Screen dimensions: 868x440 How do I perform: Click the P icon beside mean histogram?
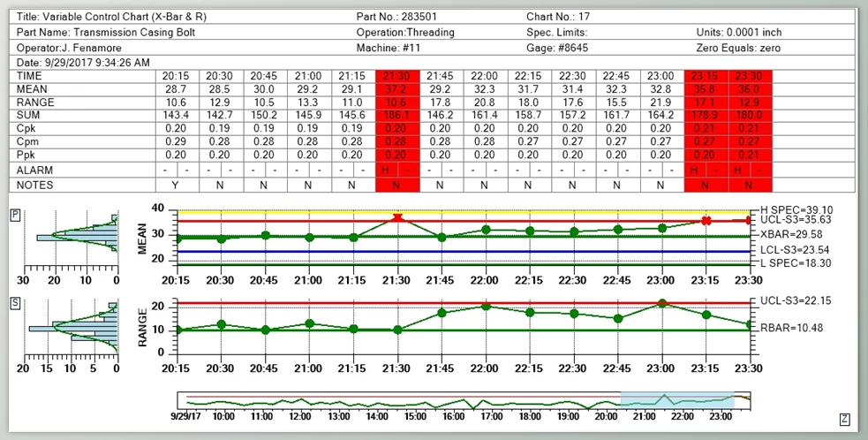[x=15, y=215]
